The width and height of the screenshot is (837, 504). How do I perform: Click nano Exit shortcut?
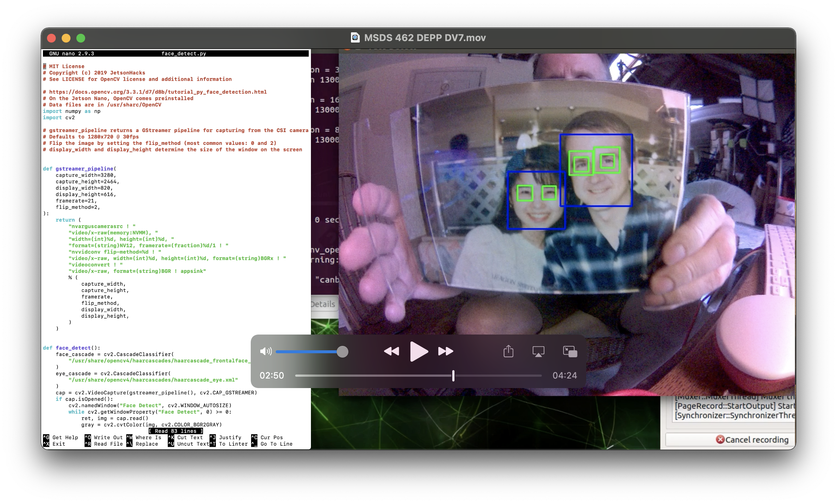[x=54, y=444]
